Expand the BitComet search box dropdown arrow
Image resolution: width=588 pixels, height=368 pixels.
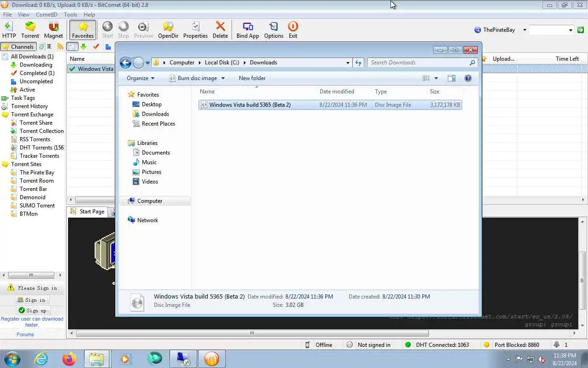coord(571,30)
